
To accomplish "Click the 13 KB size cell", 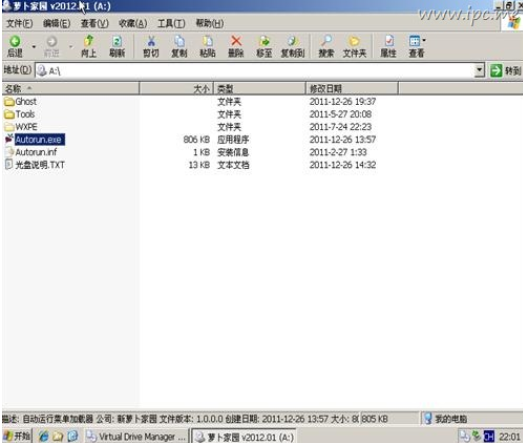I will [x=199, y=165].
